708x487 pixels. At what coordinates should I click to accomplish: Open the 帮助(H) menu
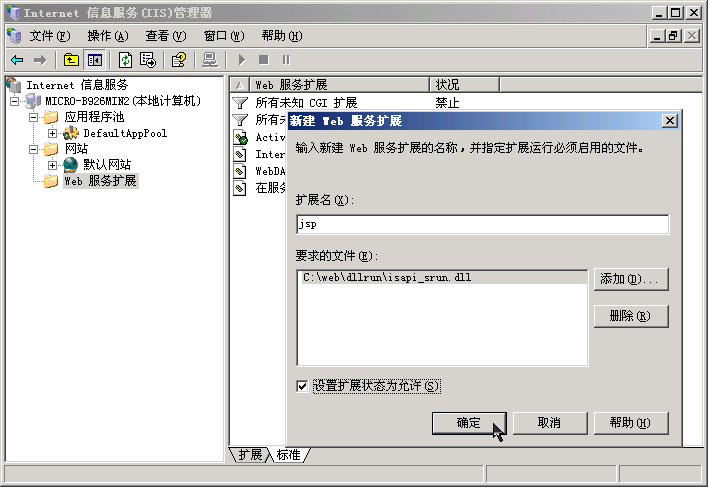click(x=282, y=36)
